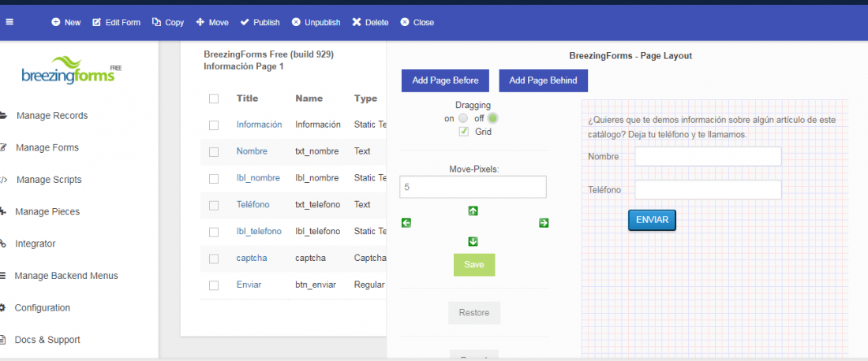Tick the select-all checkbox in table header
The width and height of the screenshot is (868, 361).
pos(214,99)
